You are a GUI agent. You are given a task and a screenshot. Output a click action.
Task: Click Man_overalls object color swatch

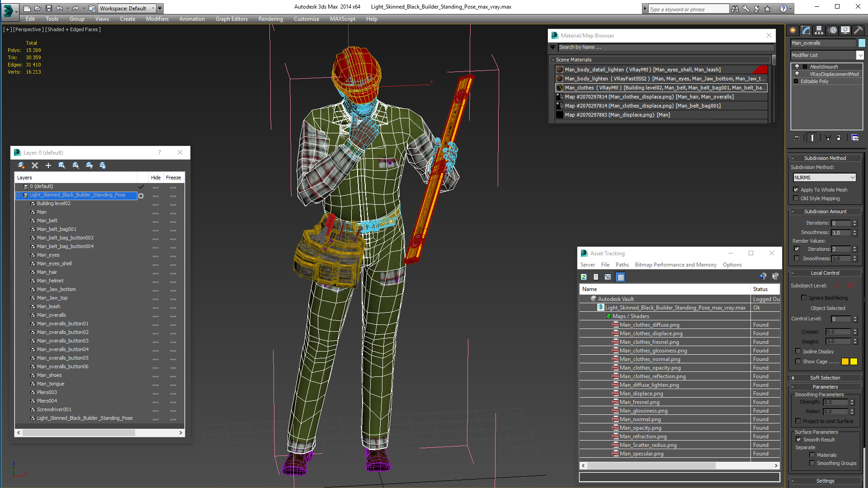click(862, 43)
